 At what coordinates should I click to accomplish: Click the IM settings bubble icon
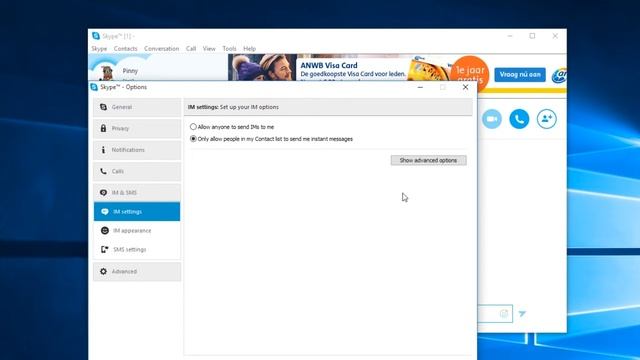coord(105,211)
